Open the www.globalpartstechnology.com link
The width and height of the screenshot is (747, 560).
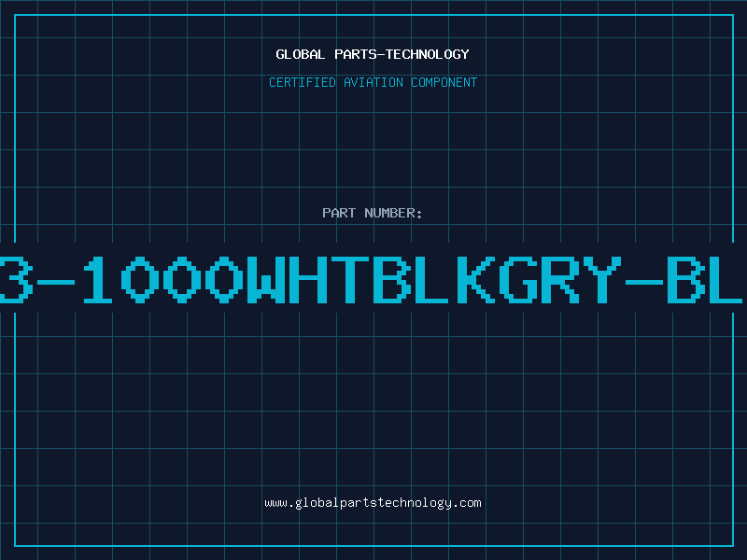[373, 503]
